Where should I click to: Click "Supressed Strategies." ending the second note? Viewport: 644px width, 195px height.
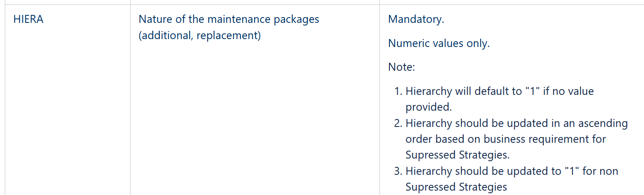(x=457, y=155)
